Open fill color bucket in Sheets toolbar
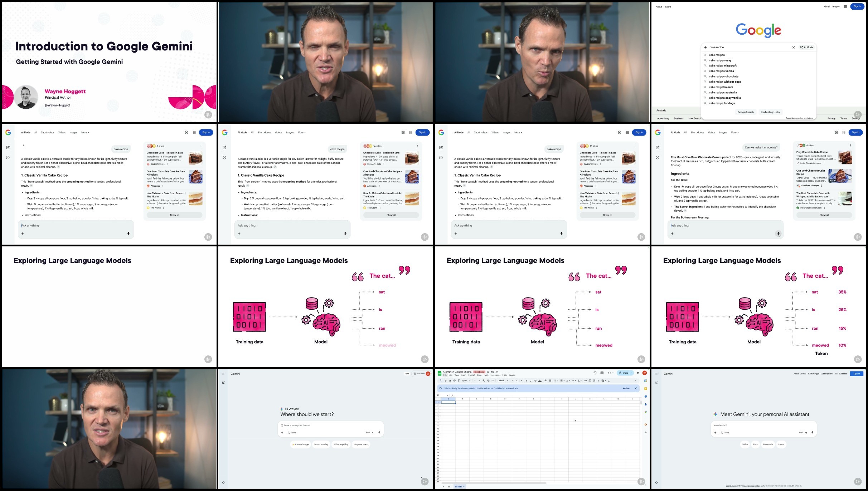This screenshot has height=491, width=868. pyautogui.click(x=545, y=380)
